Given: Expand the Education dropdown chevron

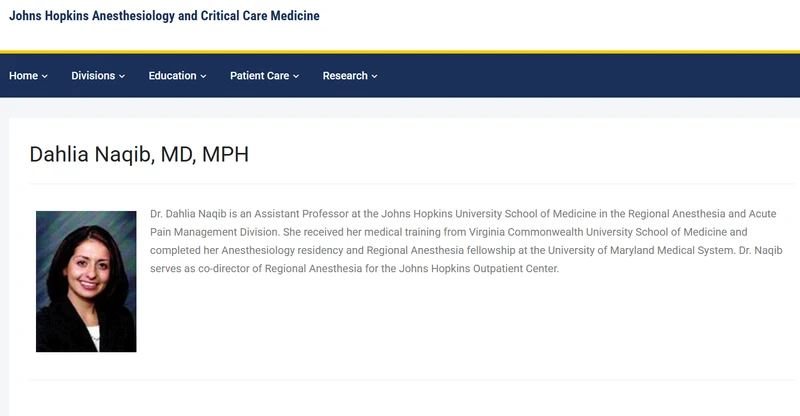Looking at the screenshot, I should (x=203, y=77).
